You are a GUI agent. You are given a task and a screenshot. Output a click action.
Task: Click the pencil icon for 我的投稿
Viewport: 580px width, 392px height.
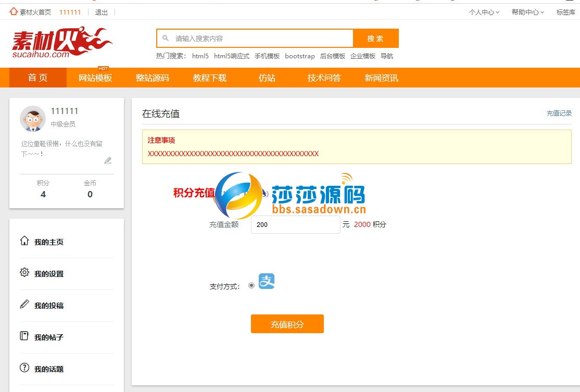tap(24, 305)
